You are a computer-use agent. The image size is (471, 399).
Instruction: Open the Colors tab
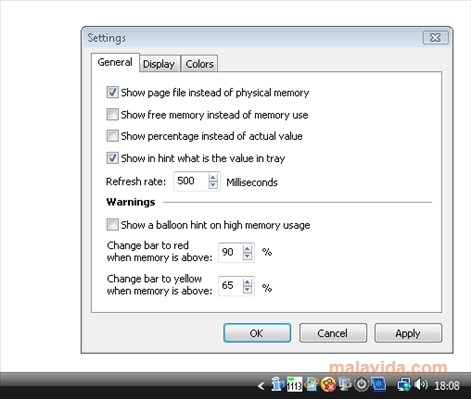199,64
